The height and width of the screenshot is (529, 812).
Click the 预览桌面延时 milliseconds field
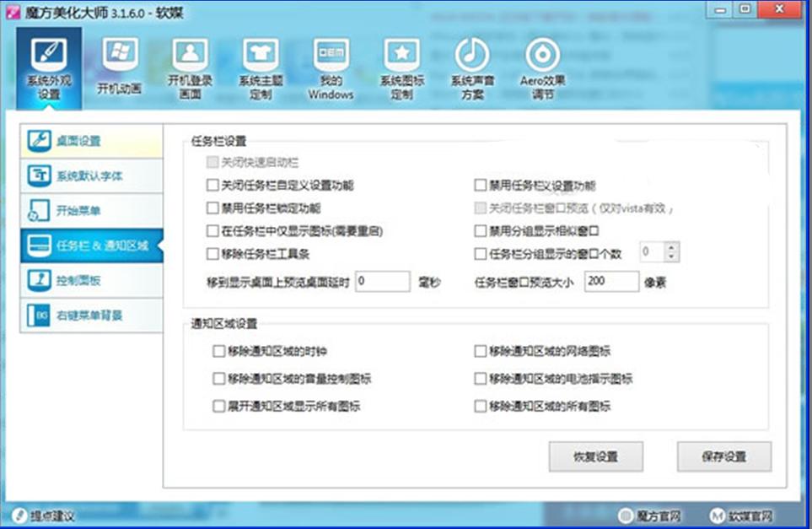(383, 281)
